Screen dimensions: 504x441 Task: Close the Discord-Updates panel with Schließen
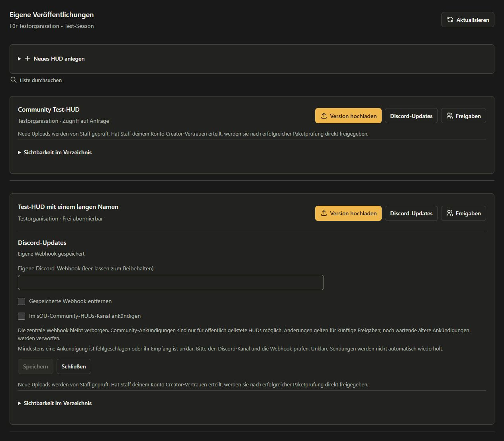click(x=74, y=366)
